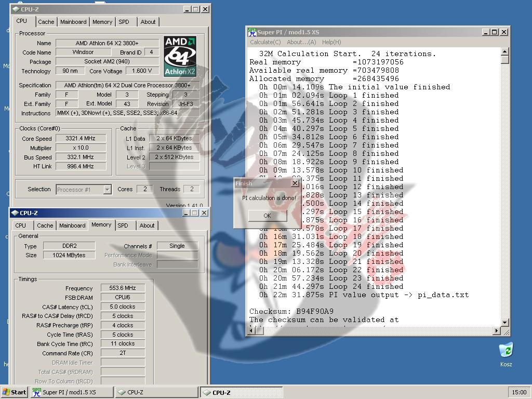Close the Finish dialog
The height and width of the screenshot is (399, 532).
click(x=295, y=183)
